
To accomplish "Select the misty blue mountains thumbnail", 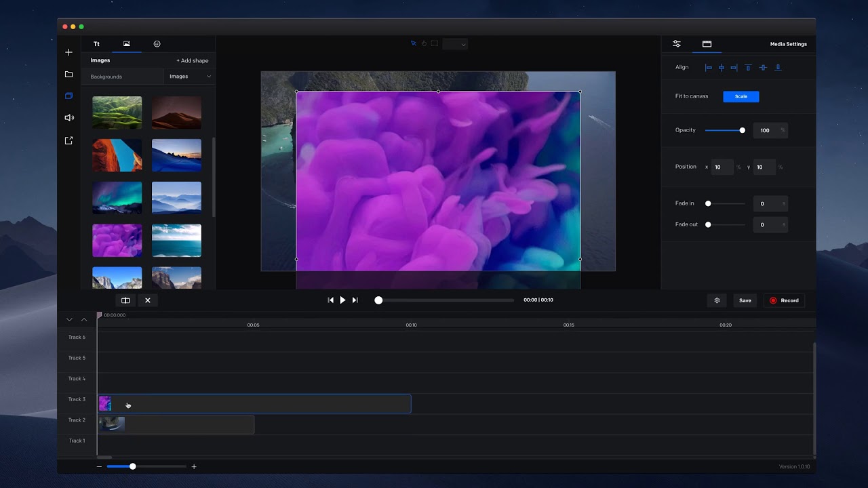I will tap(176, 198).
